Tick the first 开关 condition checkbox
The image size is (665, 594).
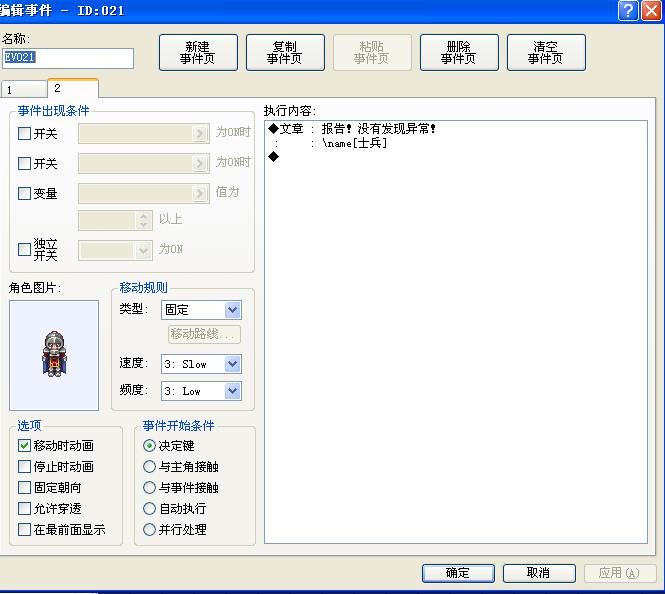(25, 134)
